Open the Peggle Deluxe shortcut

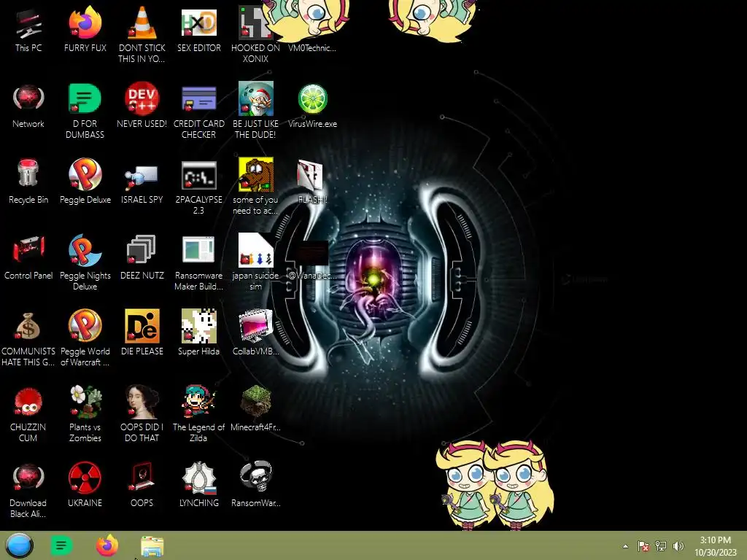85,174
